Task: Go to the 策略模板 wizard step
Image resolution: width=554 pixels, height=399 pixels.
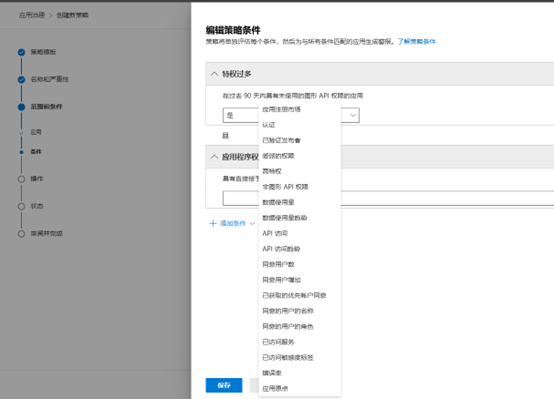Action: 43,52
